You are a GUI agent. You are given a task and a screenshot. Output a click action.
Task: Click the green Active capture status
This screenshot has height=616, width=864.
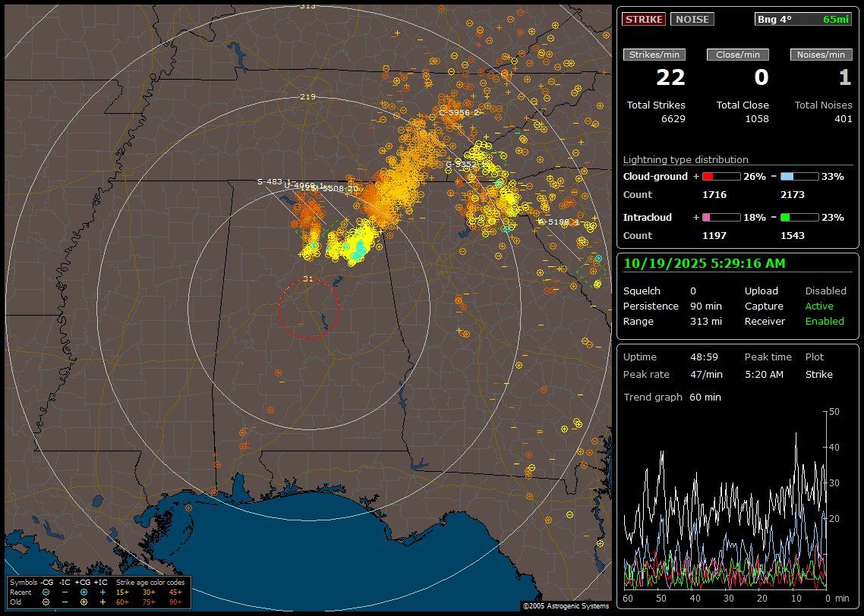coord(819,306)
